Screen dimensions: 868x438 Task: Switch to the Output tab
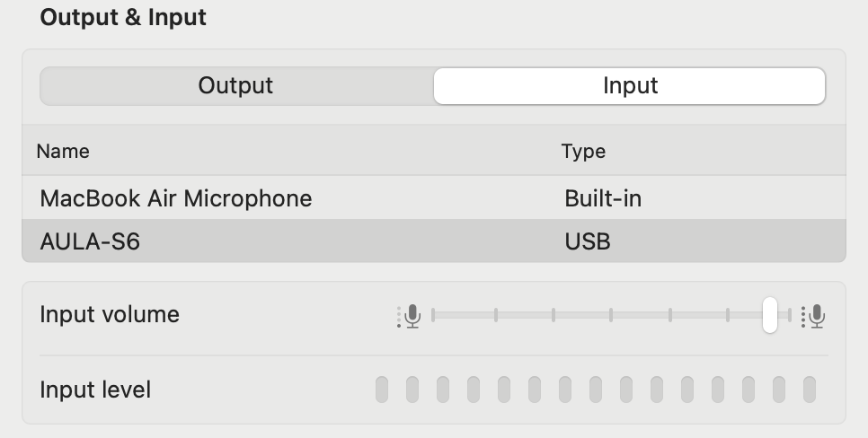click(235, 86)
